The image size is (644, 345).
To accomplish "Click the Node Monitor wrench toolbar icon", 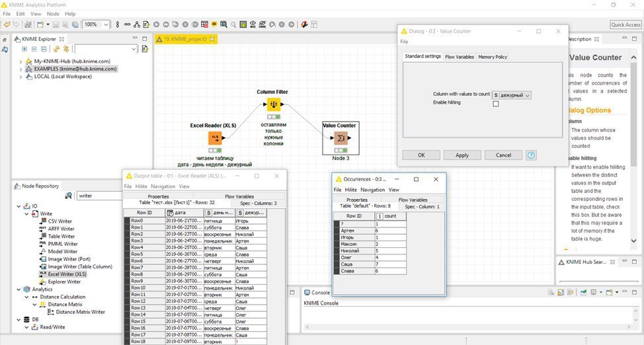I will (304, 24).
